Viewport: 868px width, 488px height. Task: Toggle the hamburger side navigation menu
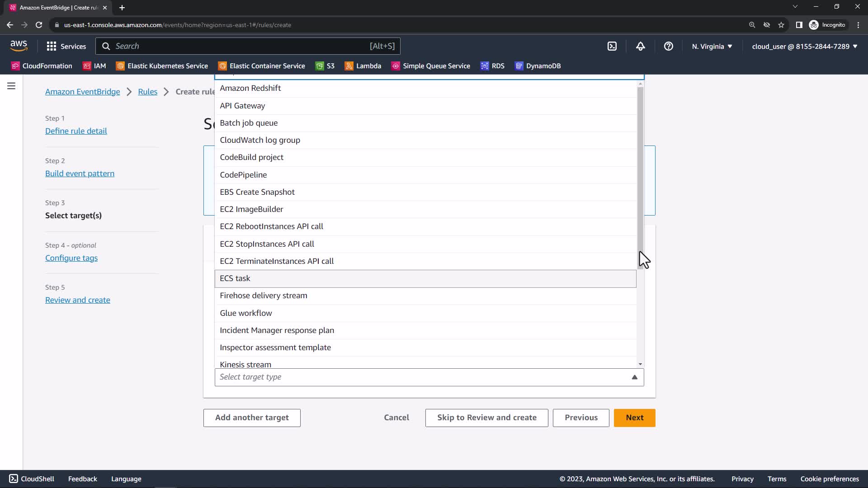11,86
